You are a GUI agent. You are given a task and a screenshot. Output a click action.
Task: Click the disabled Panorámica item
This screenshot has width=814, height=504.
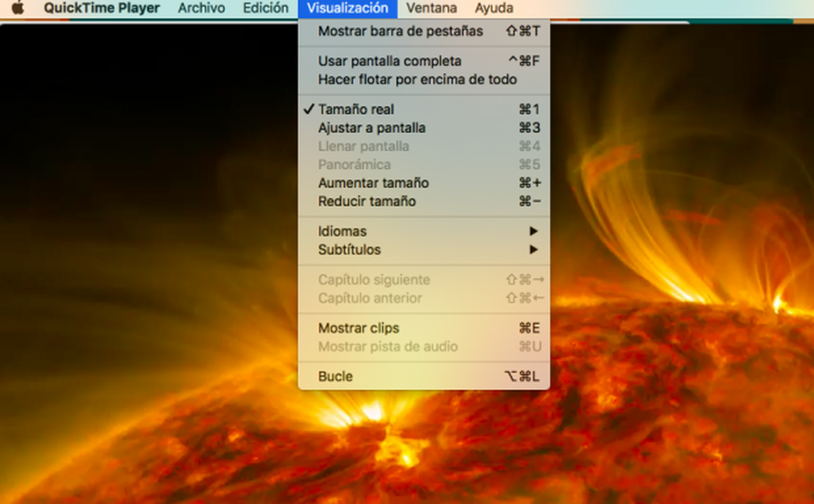point(424,165)
